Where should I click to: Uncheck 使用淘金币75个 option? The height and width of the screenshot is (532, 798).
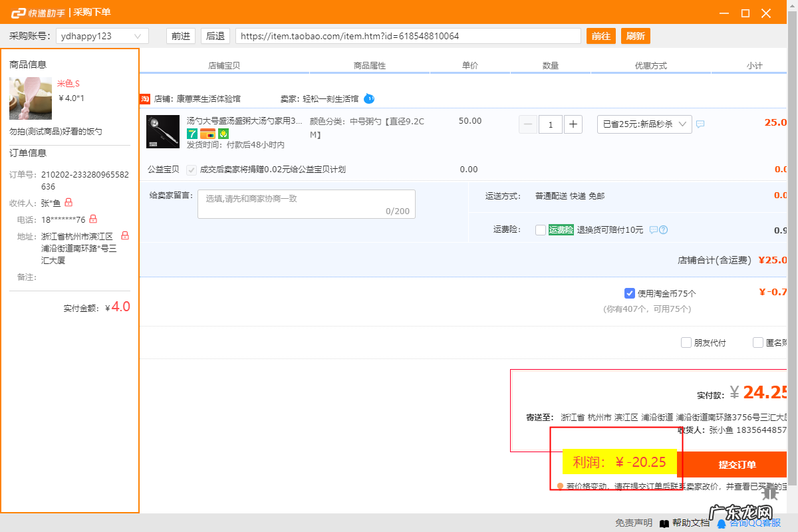[629, 293]
